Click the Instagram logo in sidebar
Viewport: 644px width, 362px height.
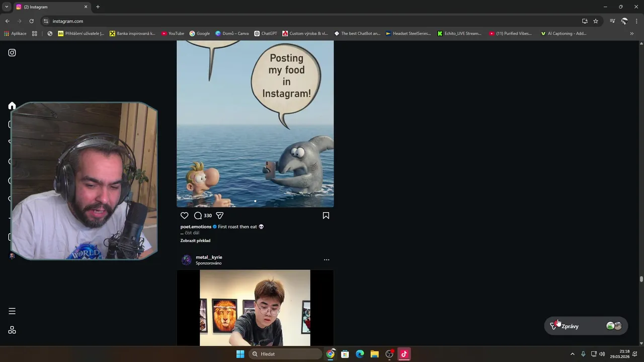(x=12, y=53)
